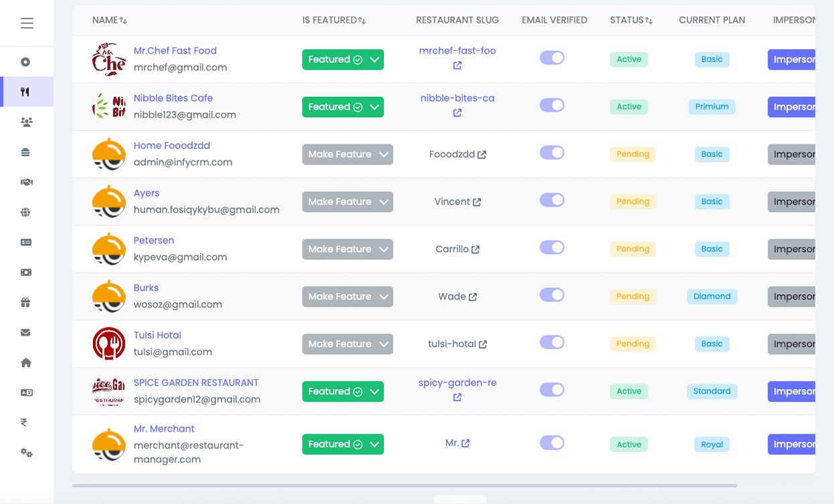The height and width of the screenshot is (504, 834).
Task: Toggle email verified for Petersen
Action: click(x=552, y=248)
